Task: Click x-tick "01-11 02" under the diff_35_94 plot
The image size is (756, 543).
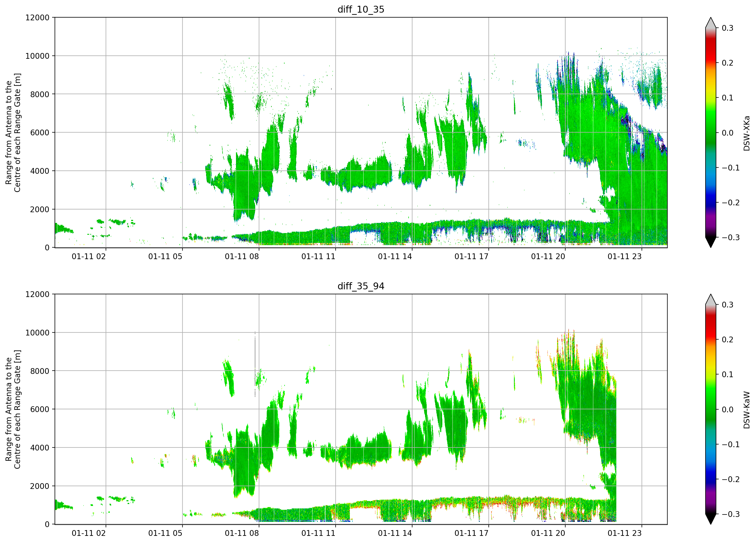Action: tap(89, 533)
